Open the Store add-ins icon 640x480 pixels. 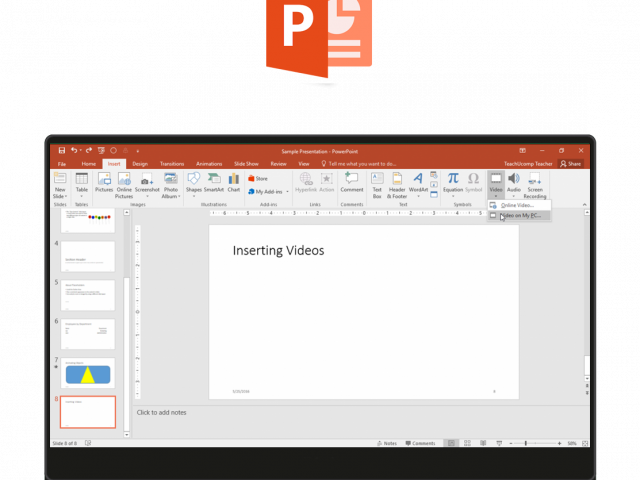[258, 178]
